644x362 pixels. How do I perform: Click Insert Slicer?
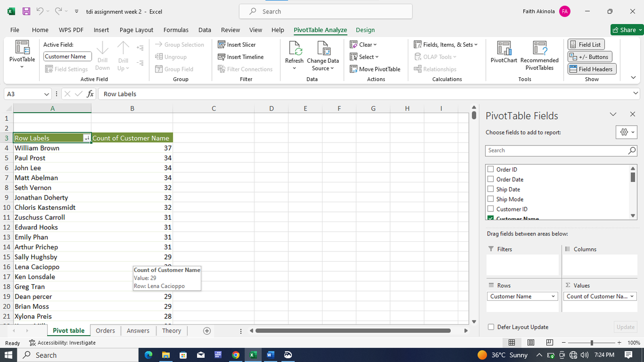coord(237,45)
